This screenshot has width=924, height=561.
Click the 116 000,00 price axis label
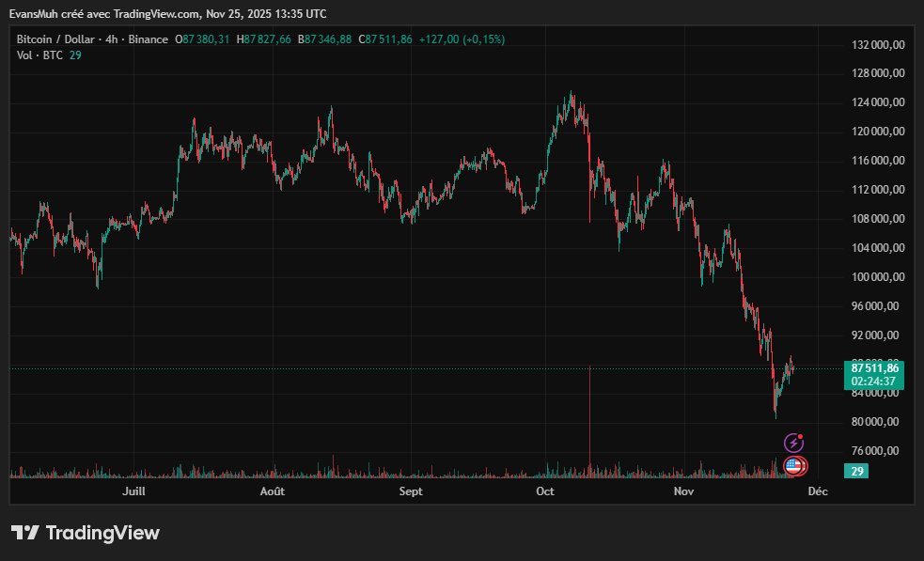pyautogui.click(x=879, y=161)
